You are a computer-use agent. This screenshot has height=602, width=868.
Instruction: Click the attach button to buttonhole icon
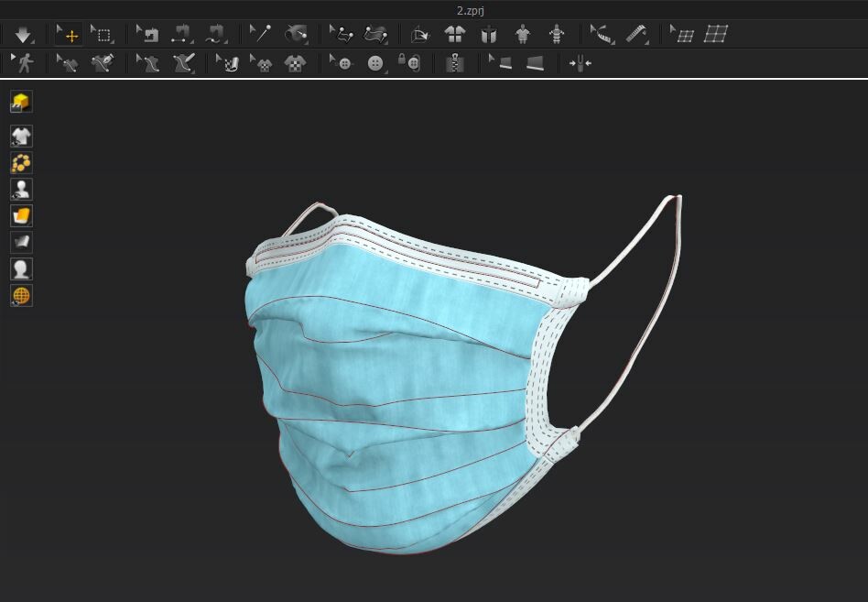point(412,63)
